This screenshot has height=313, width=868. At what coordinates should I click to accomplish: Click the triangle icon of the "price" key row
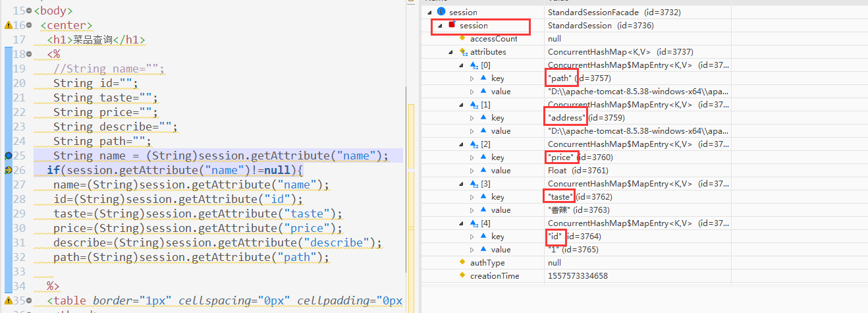pos(484,157)
